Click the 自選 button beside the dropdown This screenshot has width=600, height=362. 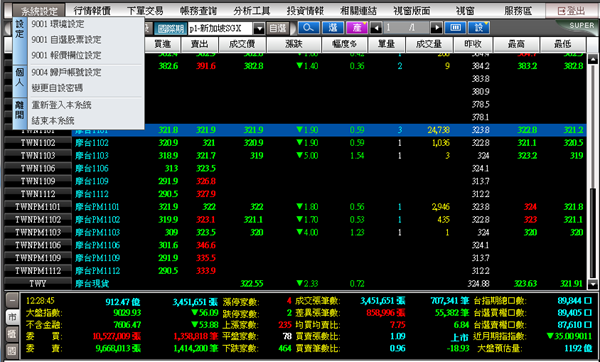pos(278,28)
